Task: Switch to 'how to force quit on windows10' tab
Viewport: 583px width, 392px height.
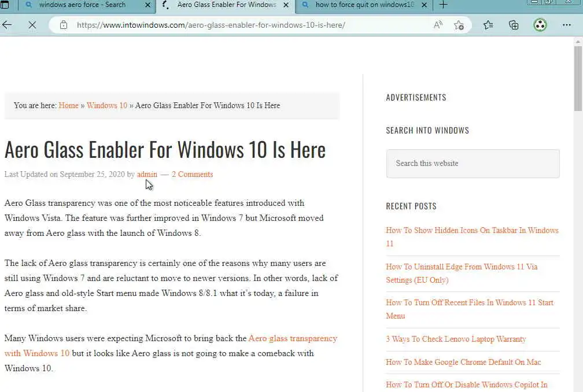Action: 364,5
